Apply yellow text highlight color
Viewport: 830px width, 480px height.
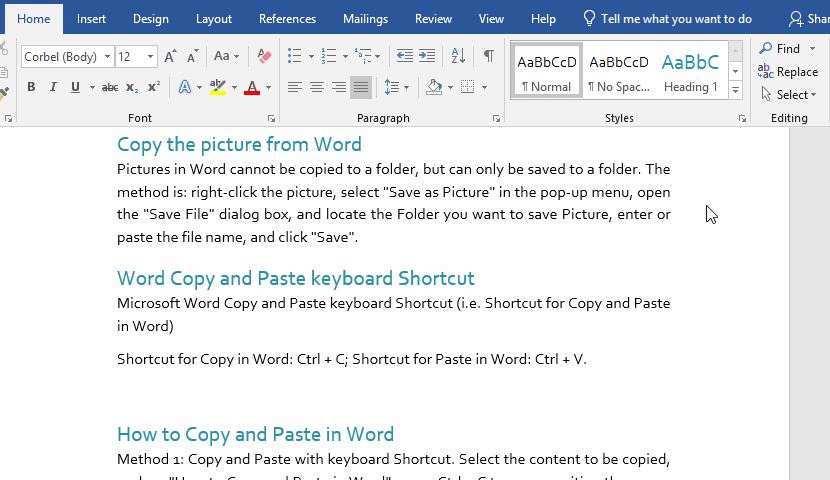[x=218, y=87]
